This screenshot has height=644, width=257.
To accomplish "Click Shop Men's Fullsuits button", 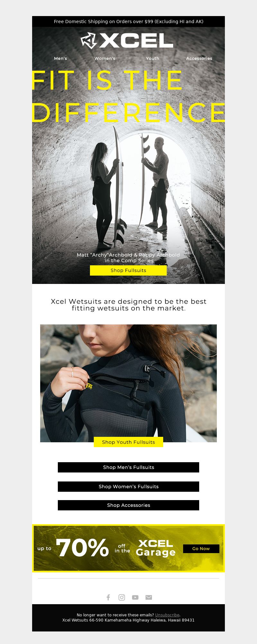I will [x=128, y=467].
